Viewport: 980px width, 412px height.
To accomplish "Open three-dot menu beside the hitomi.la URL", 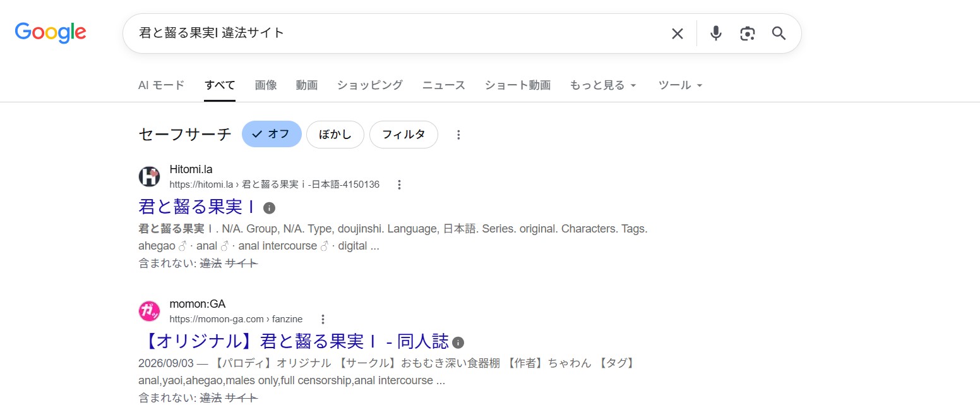I will [x=399, y=185].
